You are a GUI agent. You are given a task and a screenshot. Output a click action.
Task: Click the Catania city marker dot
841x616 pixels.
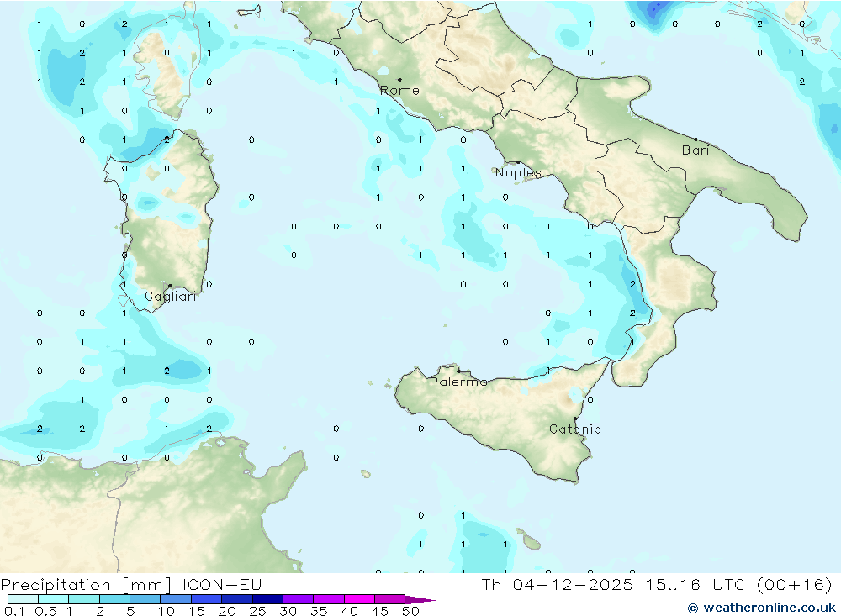pyautogui.click(x=575, y=419)
